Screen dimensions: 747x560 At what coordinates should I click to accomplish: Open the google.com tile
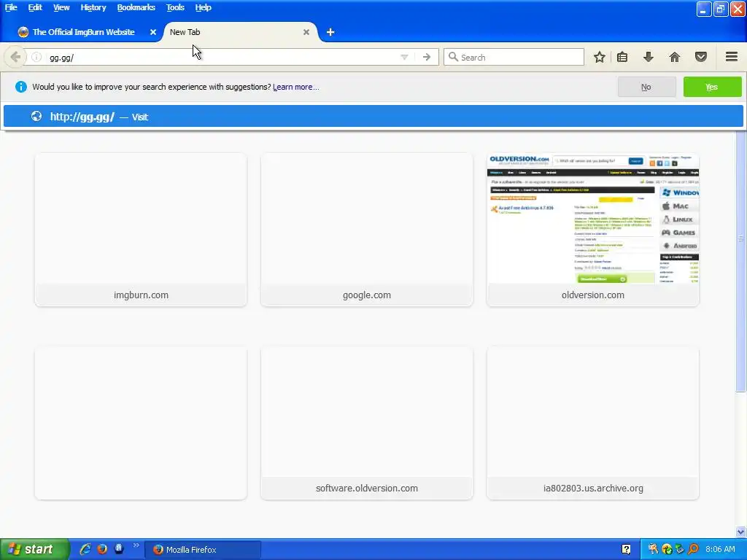[367, 230]
